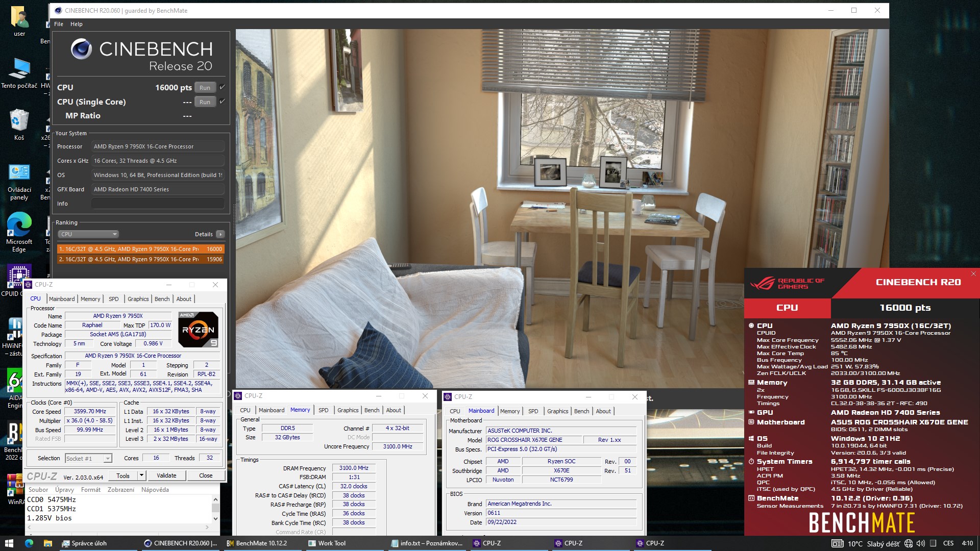The height and width of the screenshot is (551, 980).
Task: Switch to Mainboard tab in CPU-Z CPU window
Action: [62, 299]
